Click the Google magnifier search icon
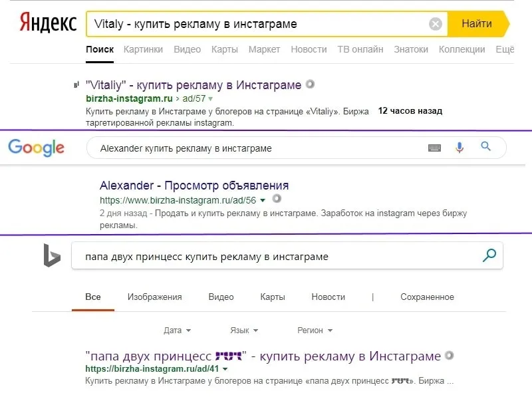 point(486,146)
